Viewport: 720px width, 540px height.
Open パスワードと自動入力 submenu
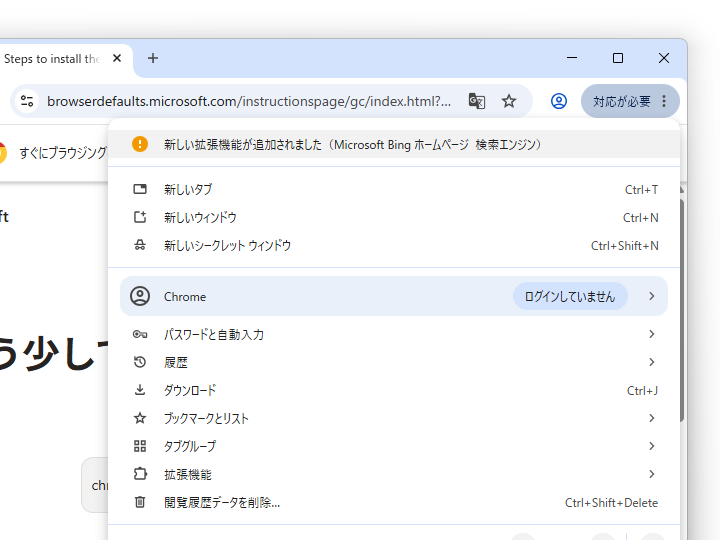pyautogui.click(x=394, y=334)
